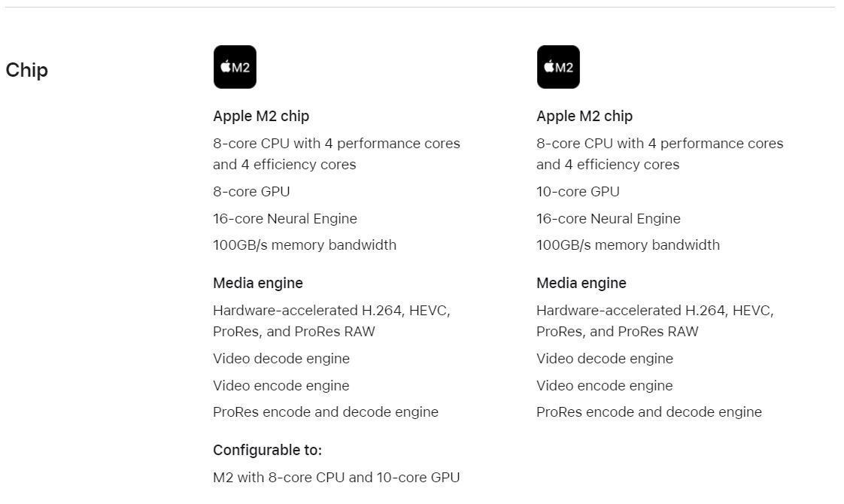This screenshot has height=504, width=844.
Task: Click the M2 chip icon above the 10-core GPU model
Action: click(558, 67)
